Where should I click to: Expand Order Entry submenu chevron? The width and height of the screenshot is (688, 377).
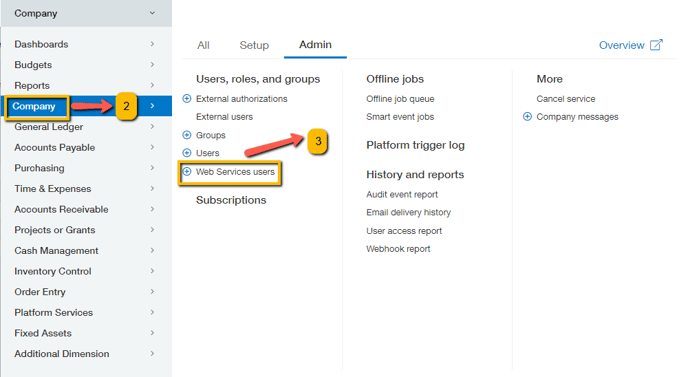[x=152, y=291]
